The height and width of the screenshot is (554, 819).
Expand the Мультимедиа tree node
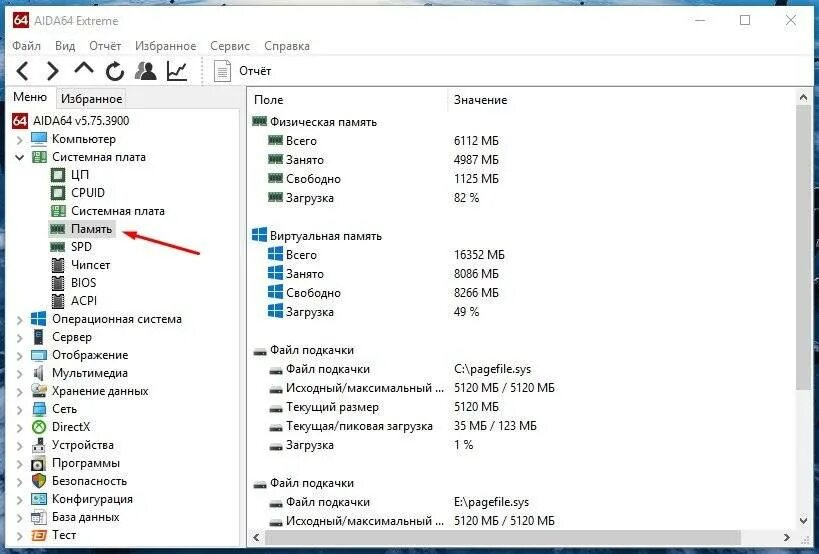pos(19,373)
